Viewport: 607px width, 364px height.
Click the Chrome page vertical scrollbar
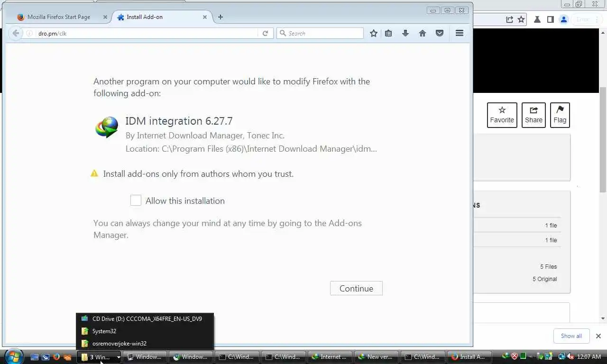pyautogui.click(x=603, y=140)
